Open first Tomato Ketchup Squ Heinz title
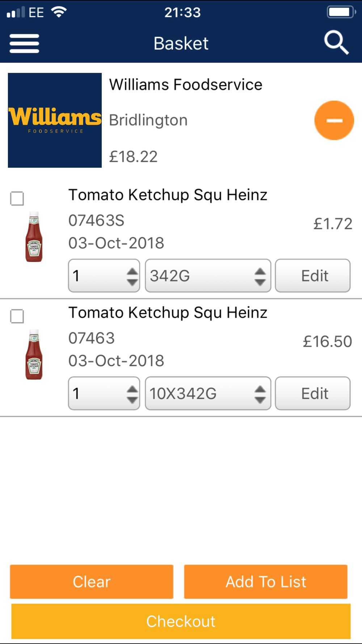This screenshot has width=362, height=644. point(168,195)
